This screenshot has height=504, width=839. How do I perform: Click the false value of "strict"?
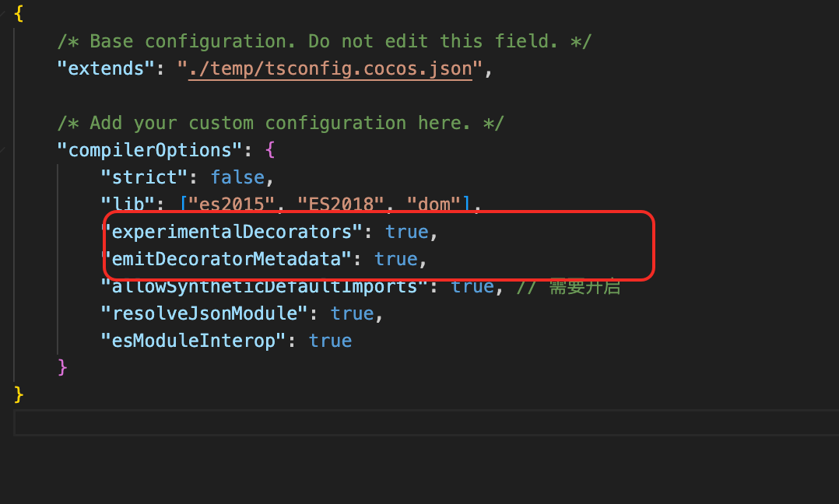(x=237, y=177)
